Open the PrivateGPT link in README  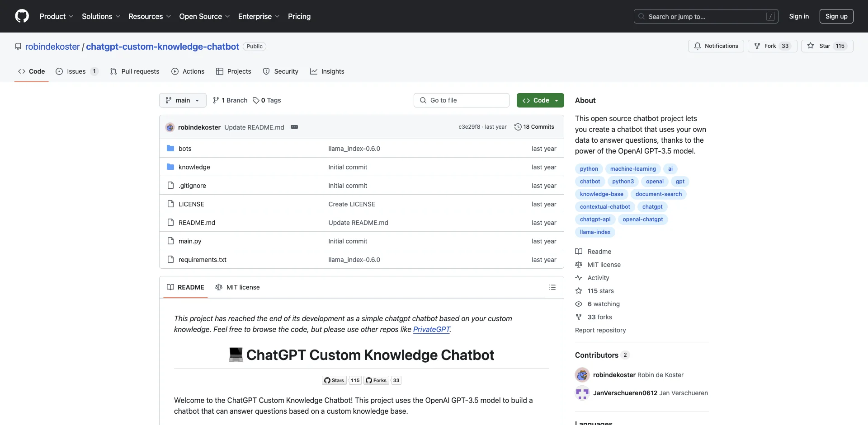pos(431,329)
